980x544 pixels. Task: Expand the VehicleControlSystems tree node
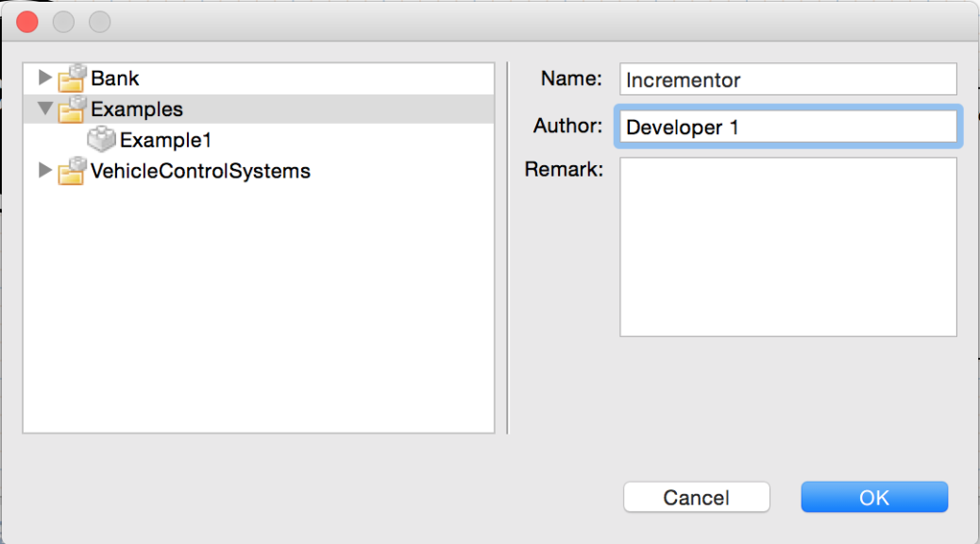44,170
